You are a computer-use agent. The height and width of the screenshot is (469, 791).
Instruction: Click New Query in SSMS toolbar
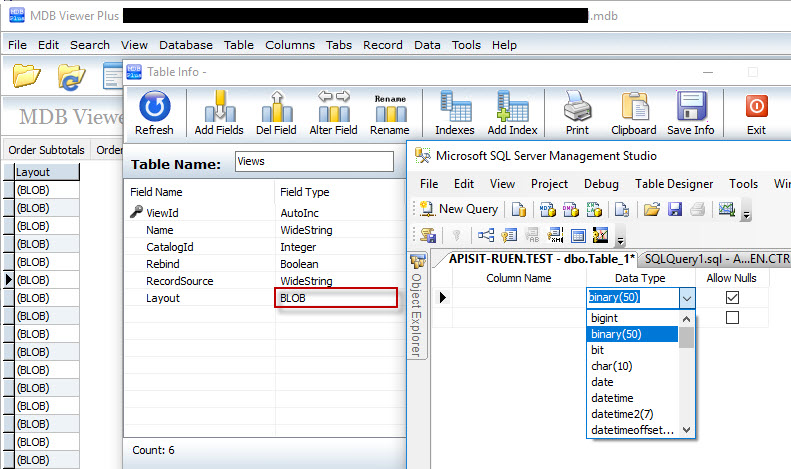(459, 209)
